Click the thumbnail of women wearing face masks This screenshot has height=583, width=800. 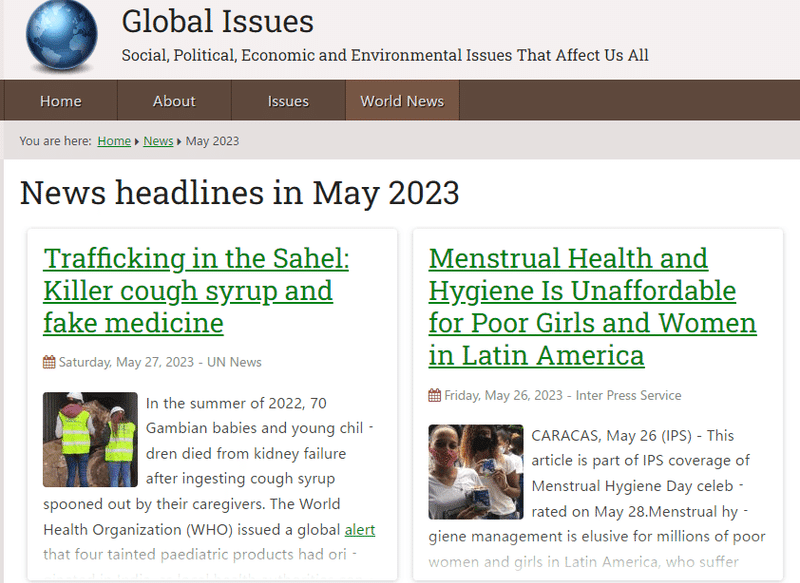476,472
